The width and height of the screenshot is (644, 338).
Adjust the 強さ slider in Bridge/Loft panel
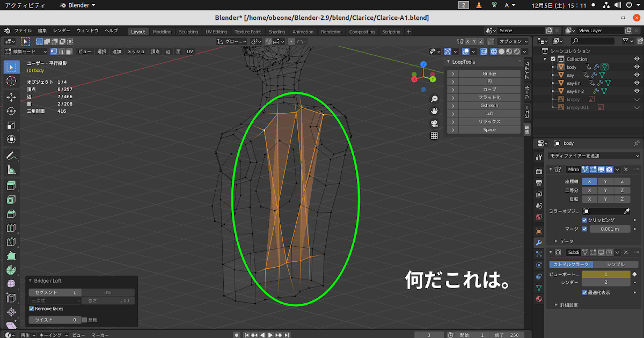(x=107, y=300)
